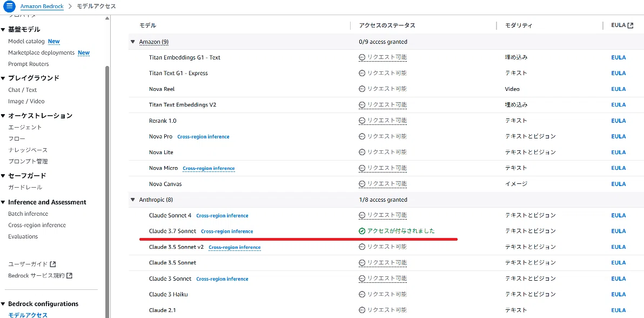The width and height of the screenshot is (644, 318).
Task: Open EULA link for Titan Text G1 - Express
Action: coord(619,73)
